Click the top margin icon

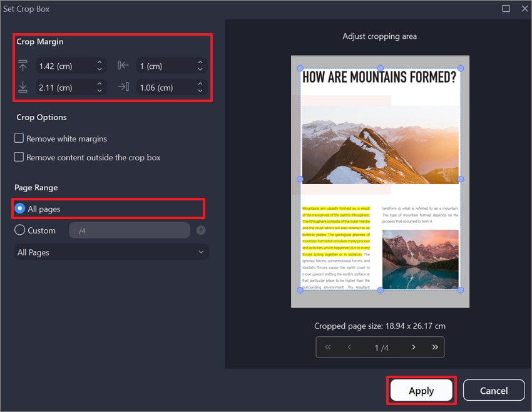(23, 66)
